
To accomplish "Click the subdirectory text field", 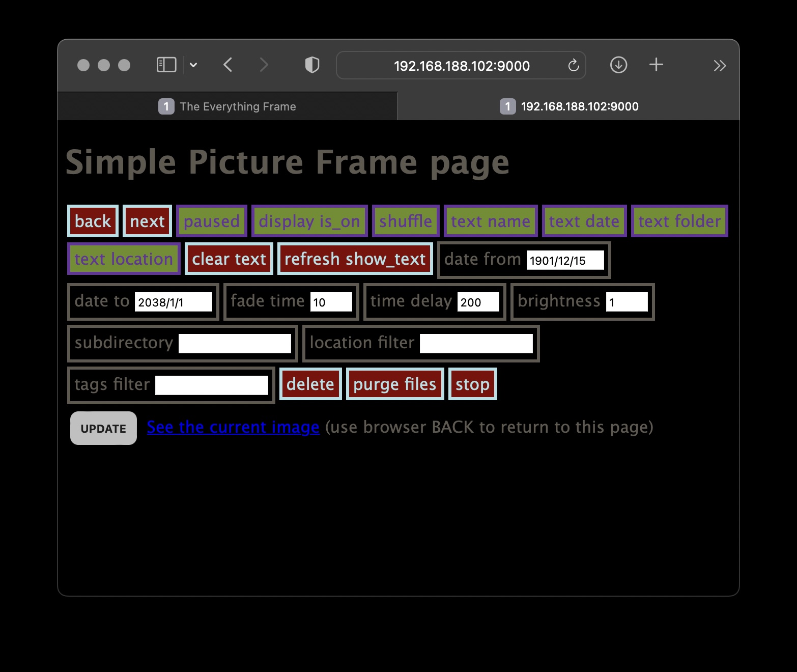I will click(235, 344).
